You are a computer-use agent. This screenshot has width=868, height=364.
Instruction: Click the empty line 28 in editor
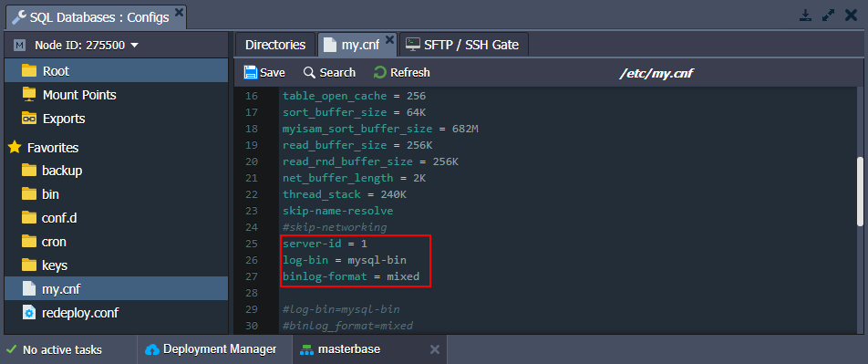coord(567,293)
